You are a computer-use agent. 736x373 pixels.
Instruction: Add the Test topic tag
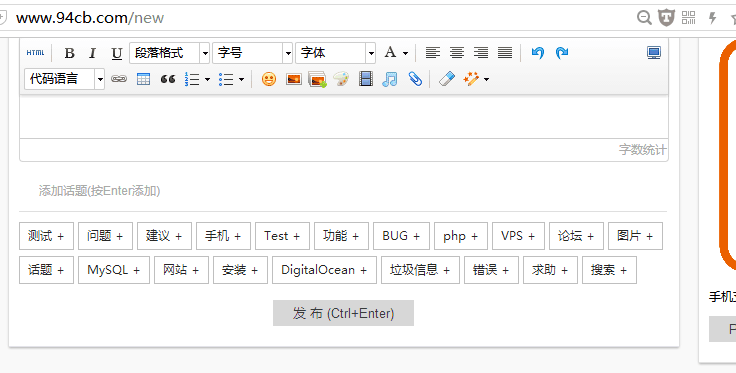[283, 236]
